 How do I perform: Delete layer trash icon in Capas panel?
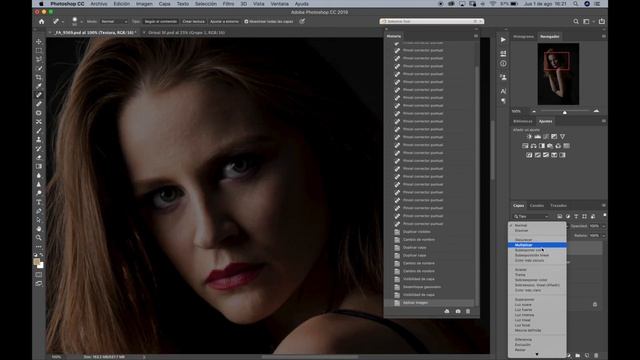[x=596, y=356]
